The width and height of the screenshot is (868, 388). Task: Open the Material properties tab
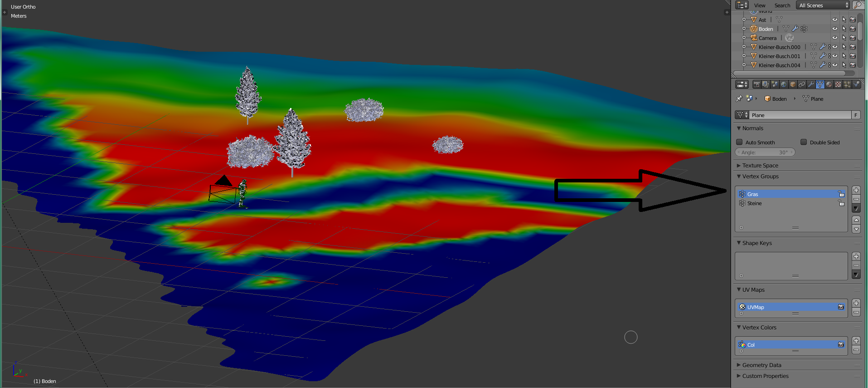[829, 84]
